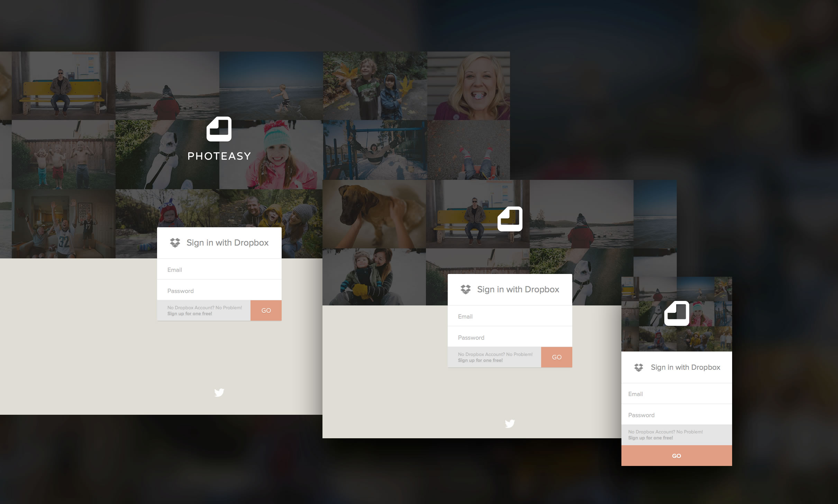Open 'Sign up for one free!' link, mobile mockup
Screen dimensions: 838x504
[x=650, y=438]
